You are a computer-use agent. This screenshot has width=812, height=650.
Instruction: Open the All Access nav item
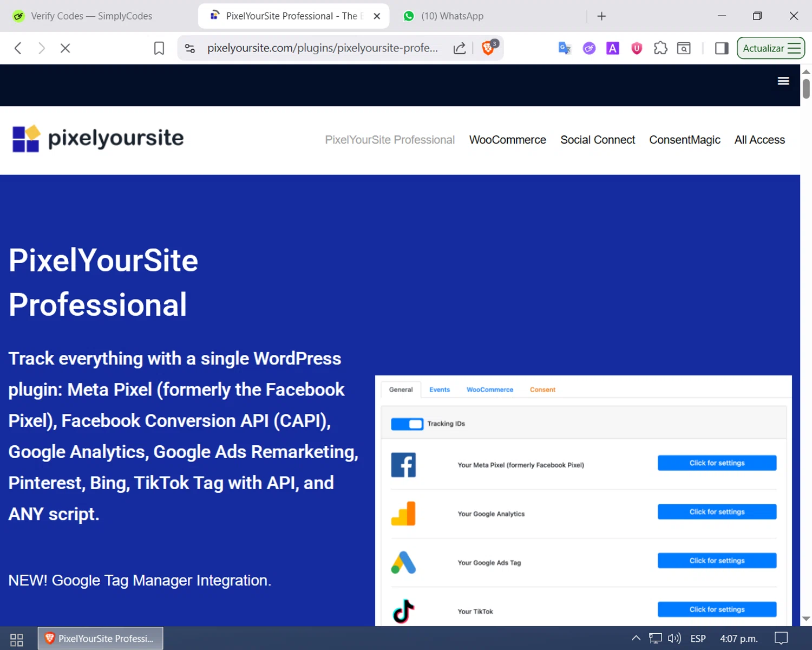pos(759,140)
